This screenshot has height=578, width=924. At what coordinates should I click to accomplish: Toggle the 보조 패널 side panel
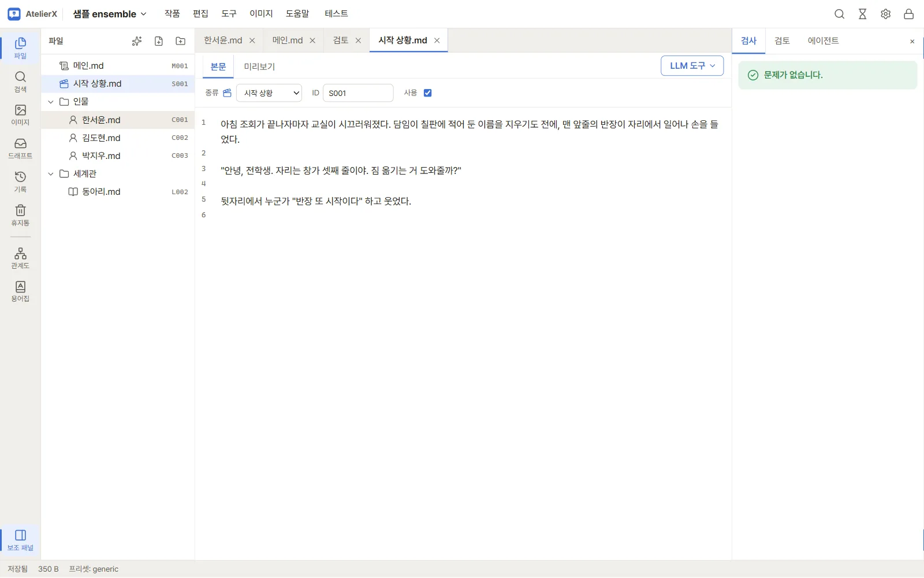20,540
